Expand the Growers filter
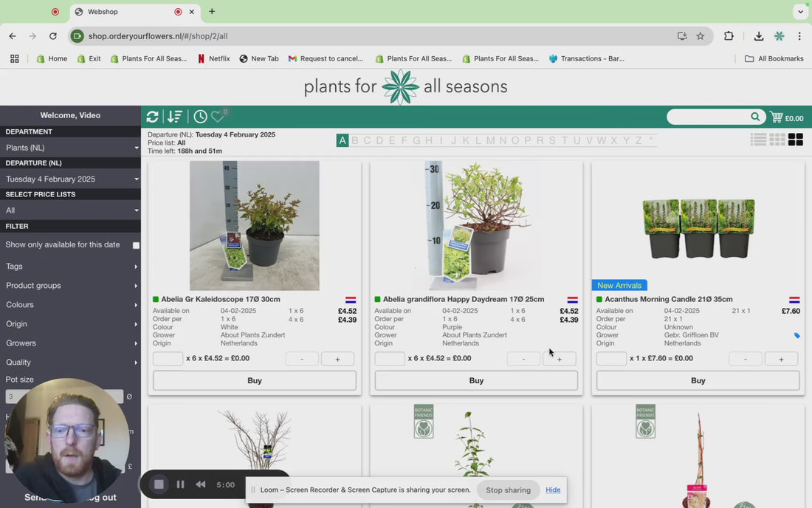The height and width of the screenshot is (508, 812). pos(70,343)
